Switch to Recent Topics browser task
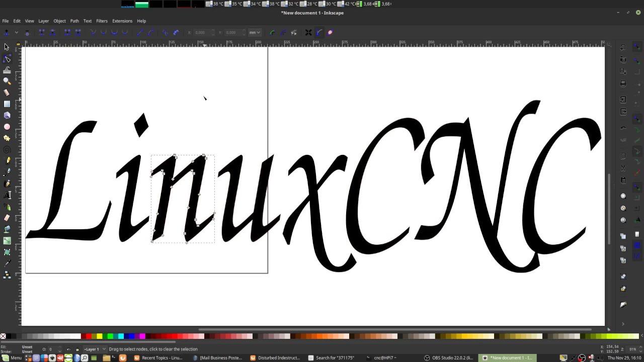The height and width of the screenshot is (362, 644). [158, 358]
